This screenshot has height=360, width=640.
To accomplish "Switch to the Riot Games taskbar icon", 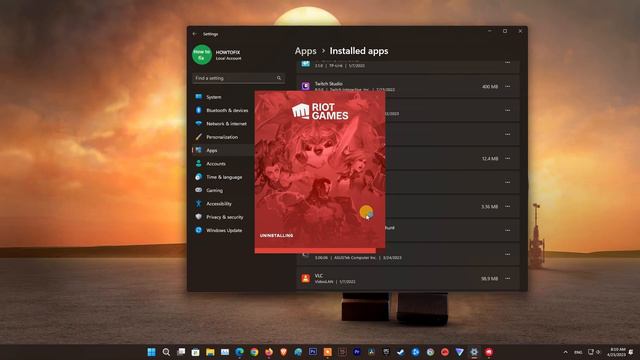I will [x=489, y=352].
